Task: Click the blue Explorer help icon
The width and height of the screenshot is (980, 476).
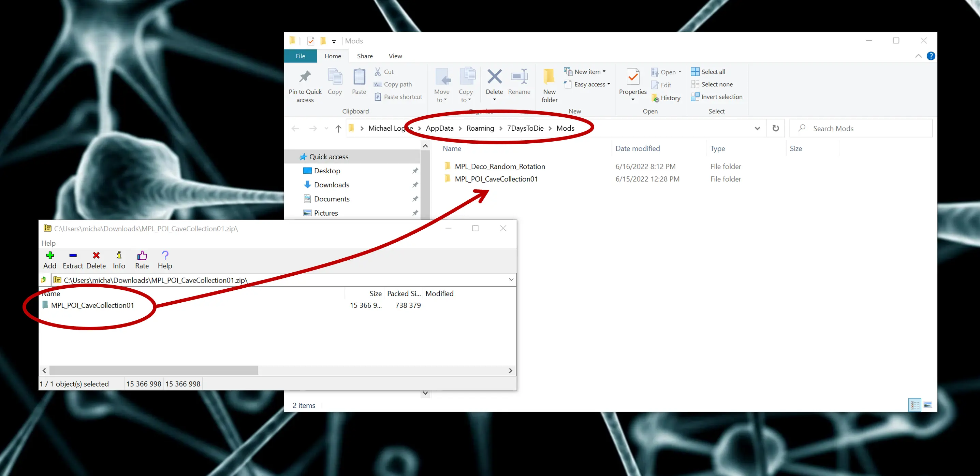Action: point(931,56)
